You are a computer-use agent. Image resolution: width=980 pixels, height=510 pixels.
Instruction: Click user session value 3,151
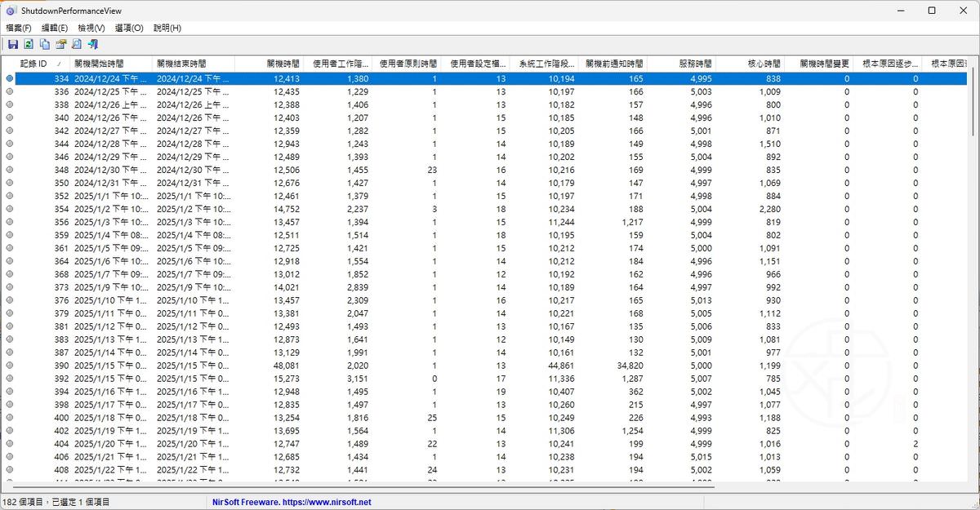point(358,379)
